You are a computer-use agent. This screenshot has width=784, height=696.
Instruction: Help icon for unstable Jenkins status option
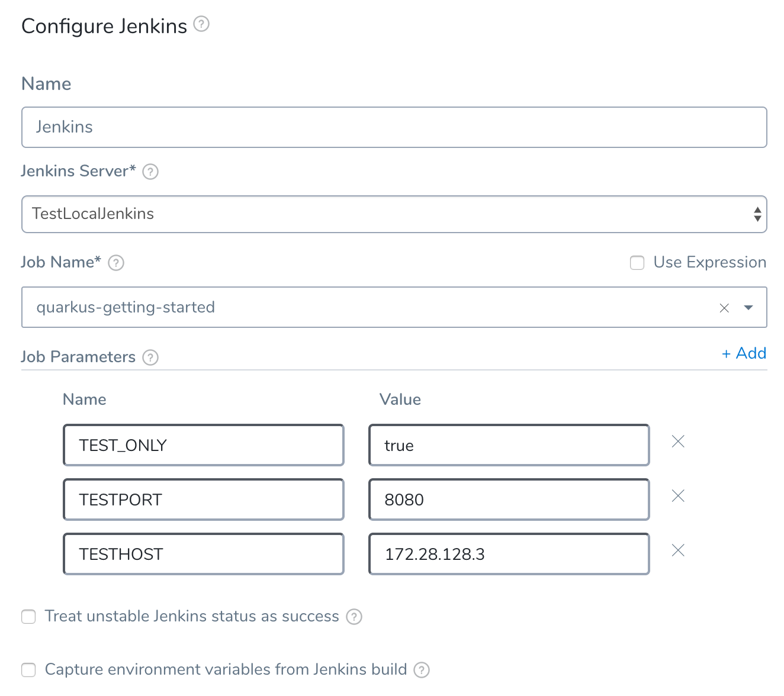[354, 617]
